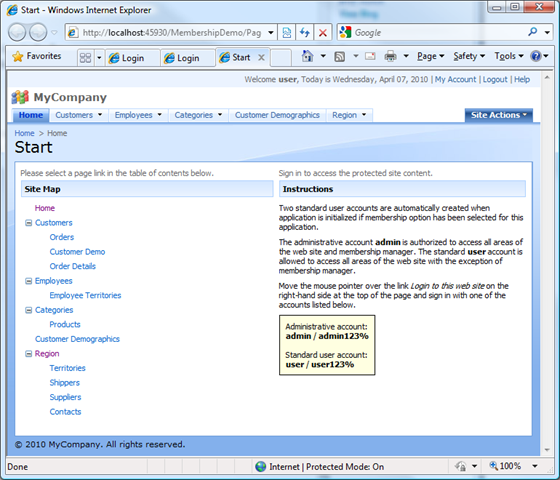Click the red Stop X icon

point(322,33)
